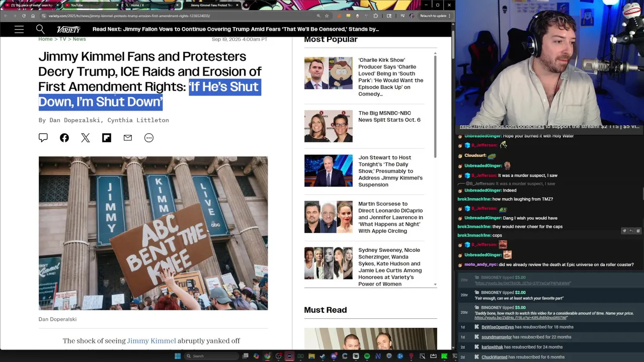Open the Variety hamburger menu
The height and width of the screenshot is (362, 644).
[19, 30]
